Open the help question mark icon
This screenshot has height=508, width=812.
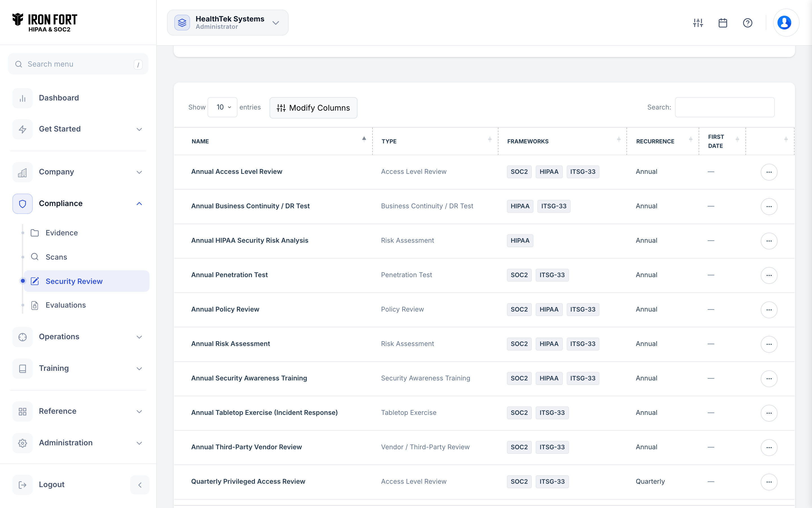(x=748, y=23)
